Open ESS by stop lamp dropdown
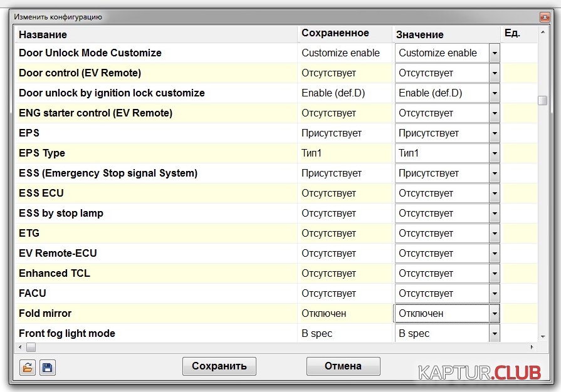The image size is (561, 392). pos(495,214)
